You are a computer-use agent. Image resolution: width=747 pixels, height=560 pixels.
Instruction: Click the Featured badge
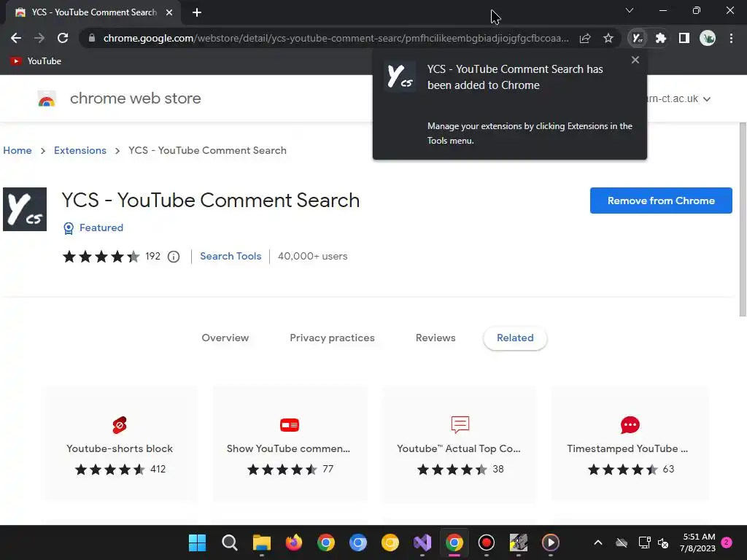tap(93, 228)
